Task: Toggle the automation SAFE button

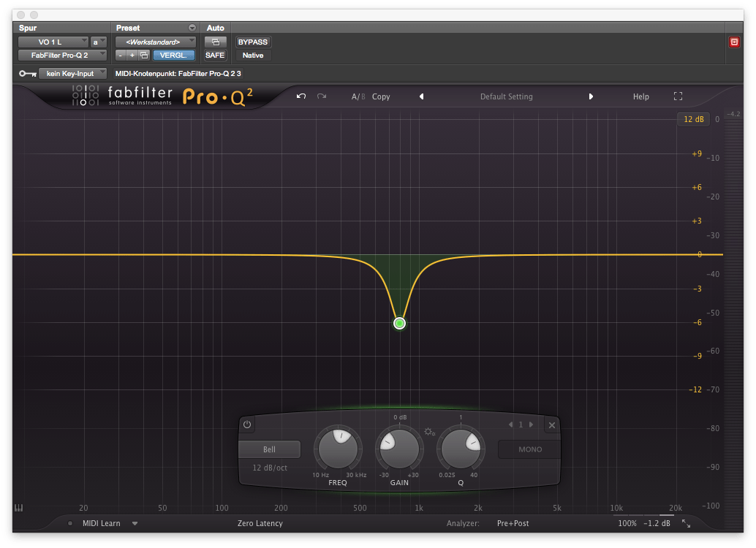Action: point(215,56)
